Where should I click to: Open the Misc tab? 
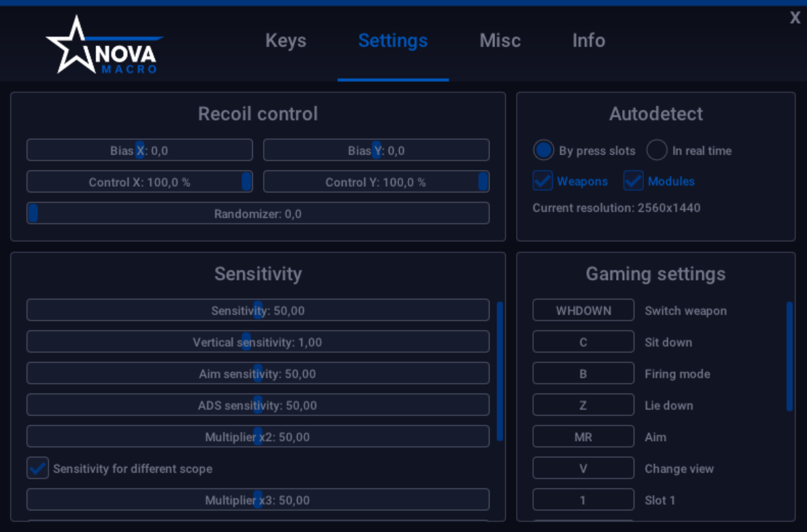[x=500, y=41]
